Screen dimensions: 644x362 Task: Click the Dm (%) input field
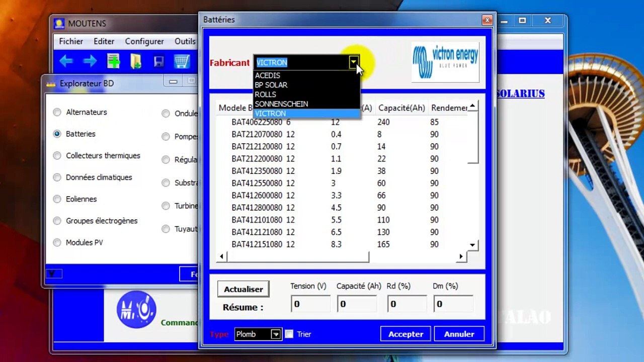coord(453,304)
